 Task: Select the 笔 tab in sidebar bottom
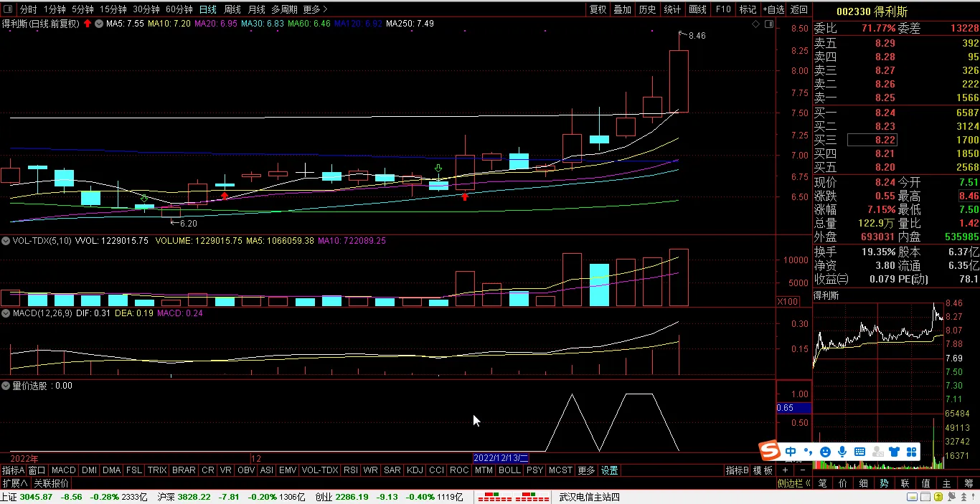tap(822, 483)
